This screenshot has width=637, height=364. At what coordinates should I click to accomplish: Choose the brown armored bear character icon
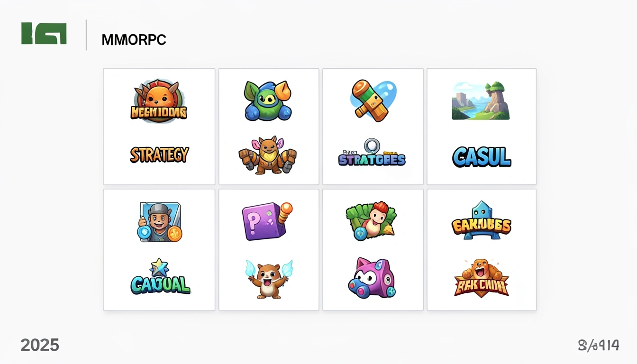pyautogui.click(x=268, y=155)
